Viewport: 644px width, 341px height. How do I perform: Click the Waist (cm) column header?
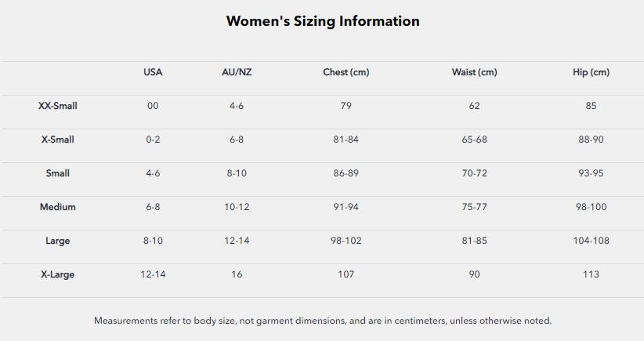(474, 72)
